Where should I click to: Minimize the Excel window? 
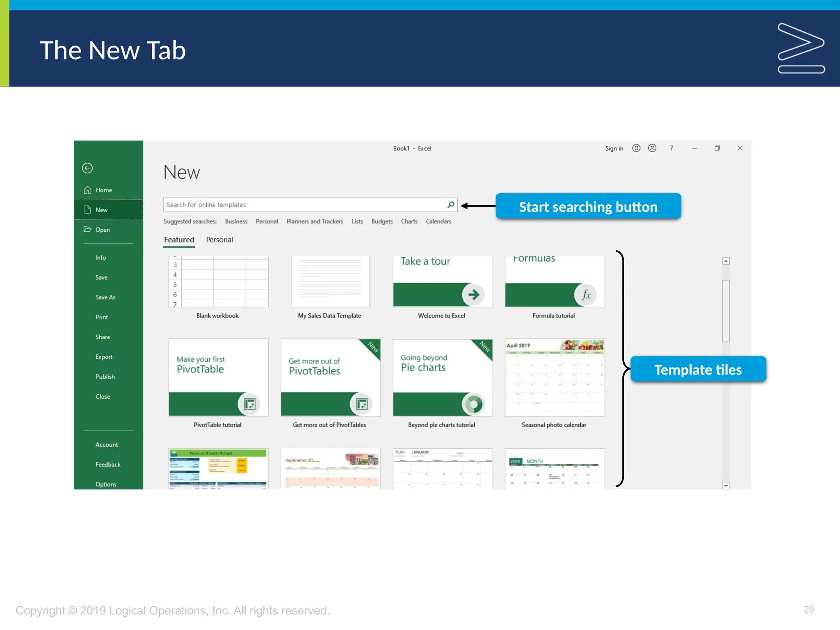(694, 148)
